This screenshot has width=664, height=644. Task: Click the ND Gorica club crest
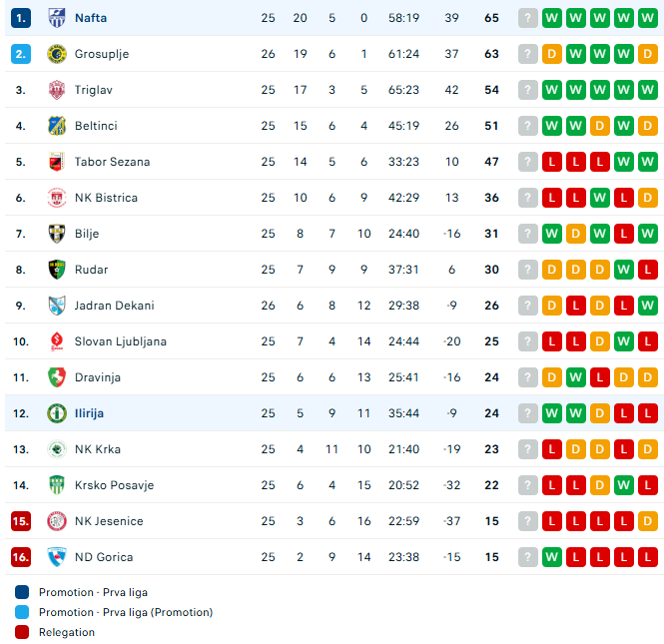point(56,557)
